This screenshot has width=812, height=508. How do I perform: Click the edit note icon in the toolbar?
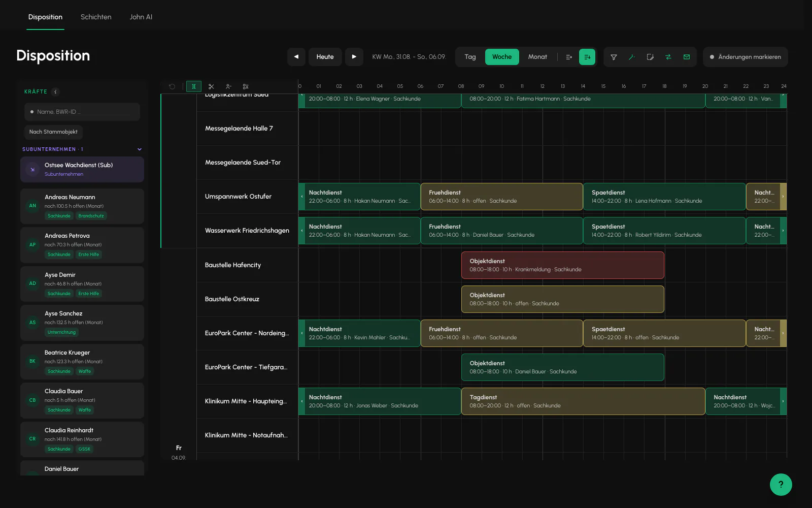tap(650, 57)
